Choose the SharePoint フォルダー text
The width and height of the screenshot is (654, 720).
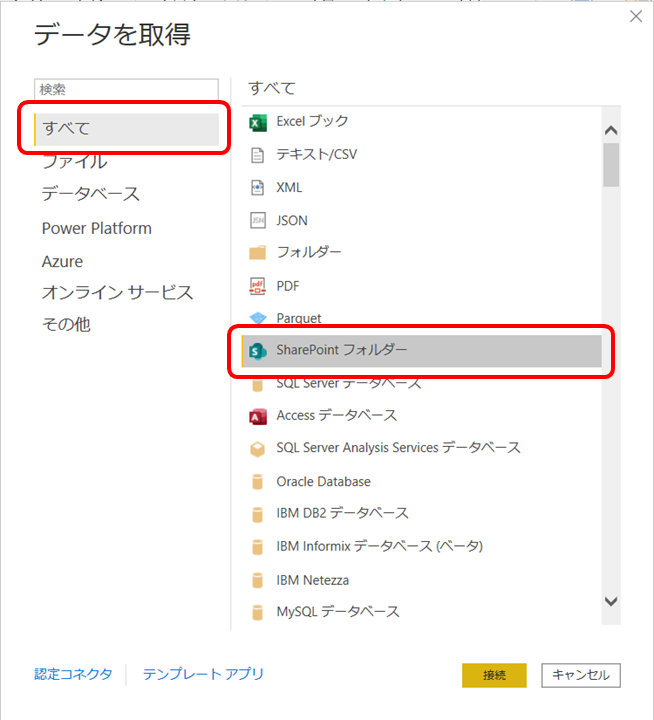pyautogui.click(x=342, y=350)
